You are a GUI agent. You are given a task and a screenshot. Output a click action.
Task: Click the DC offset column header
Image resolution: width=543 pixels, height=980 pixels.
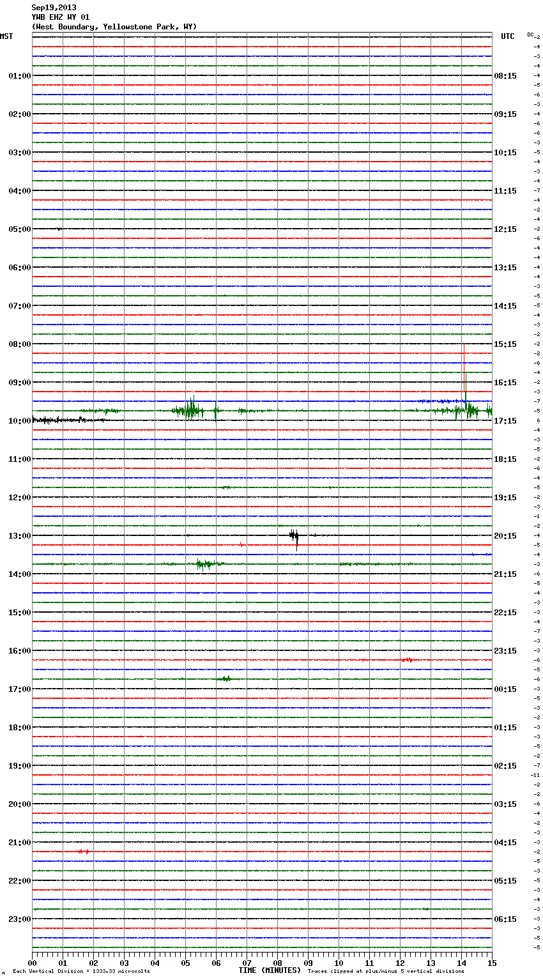(x=531, y=34)
